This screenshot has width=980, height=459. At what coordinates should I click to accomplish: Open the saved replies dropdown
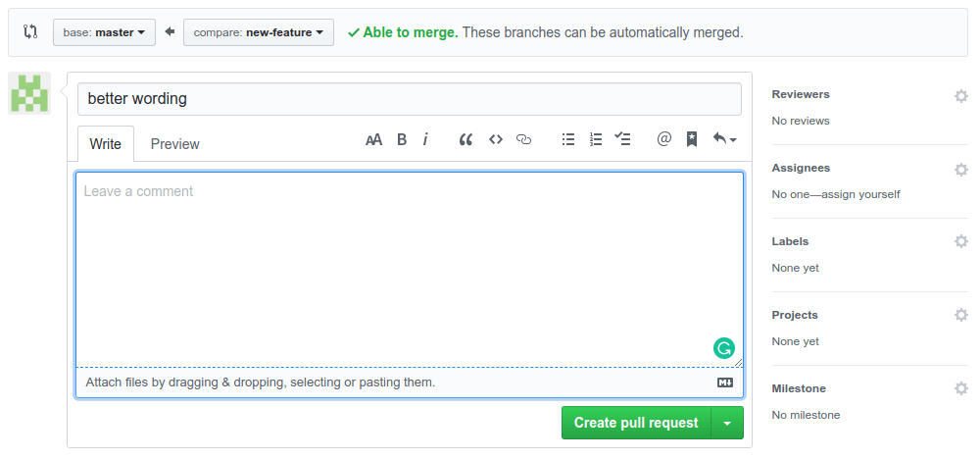[x=724, y=139]
